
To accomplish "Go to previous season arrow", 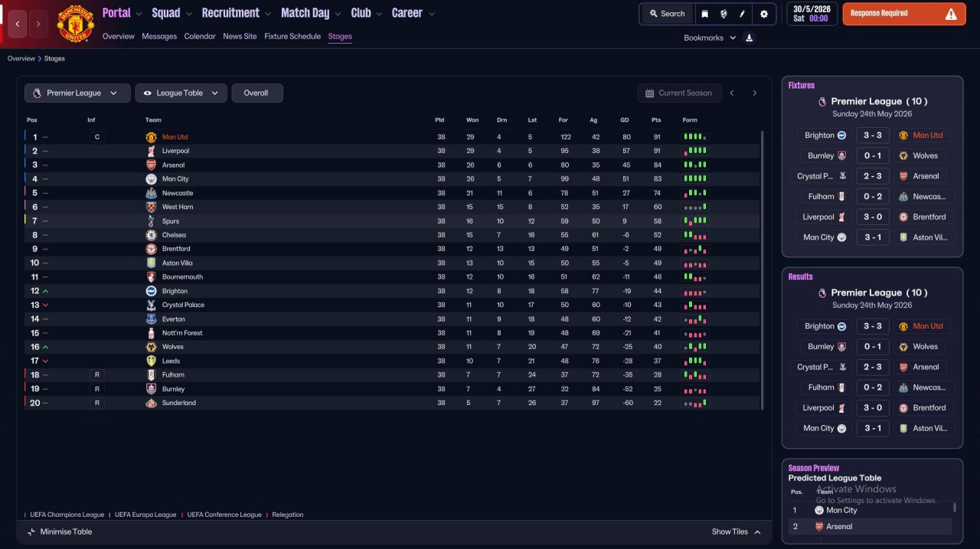I will pos(732,93).
